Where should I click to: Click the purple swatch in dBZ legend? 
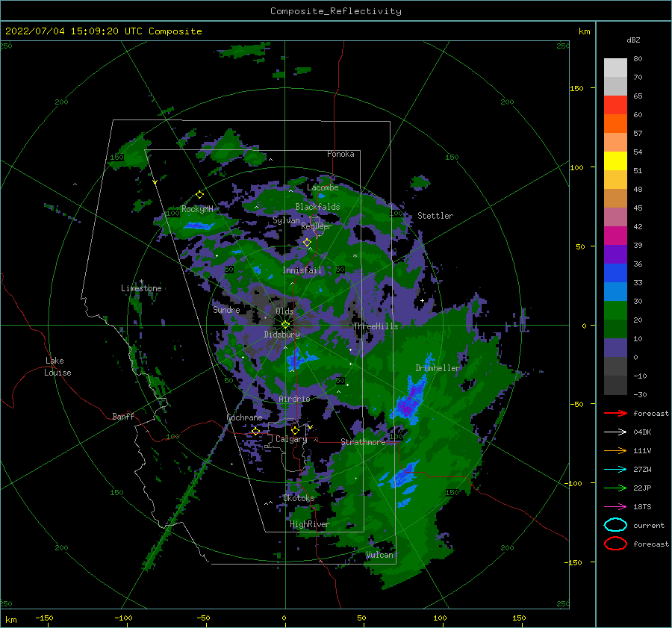(x=615, y=254)
